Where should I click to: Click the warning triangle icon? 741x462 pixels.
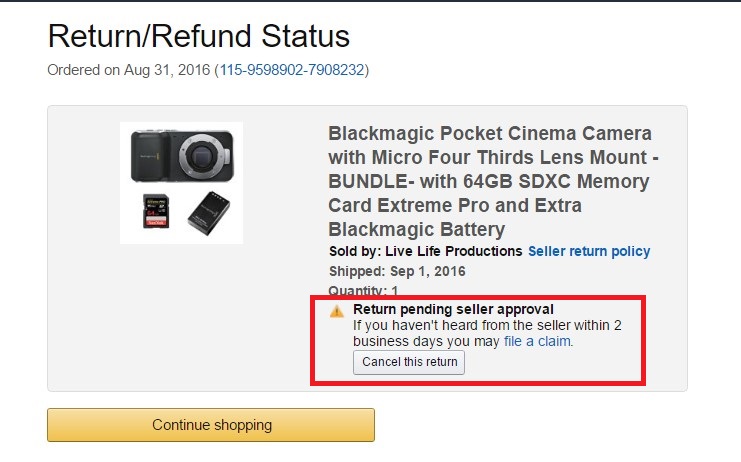(338, 311)
